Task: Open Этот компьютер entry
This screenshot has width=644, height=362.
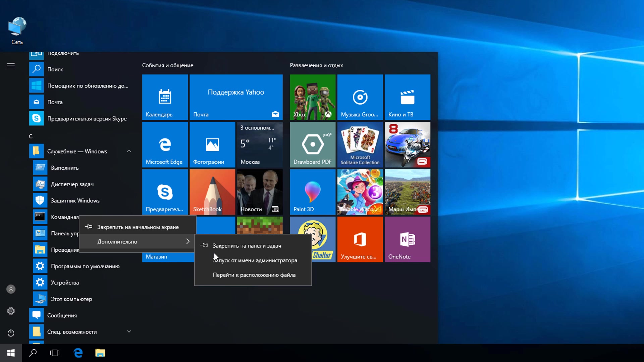Action: [83, 299]
